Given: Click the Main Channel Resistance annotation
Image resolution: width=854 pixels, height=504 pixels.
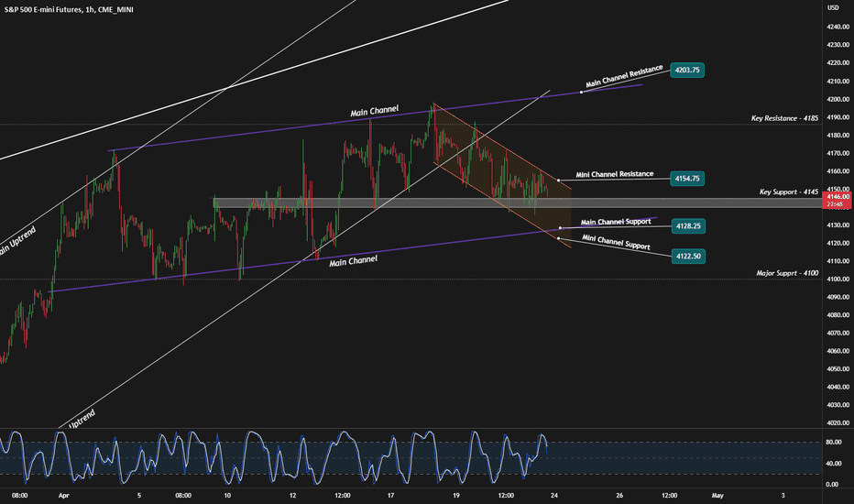Looking at the screenshot, I should click(x=624, y=76).
